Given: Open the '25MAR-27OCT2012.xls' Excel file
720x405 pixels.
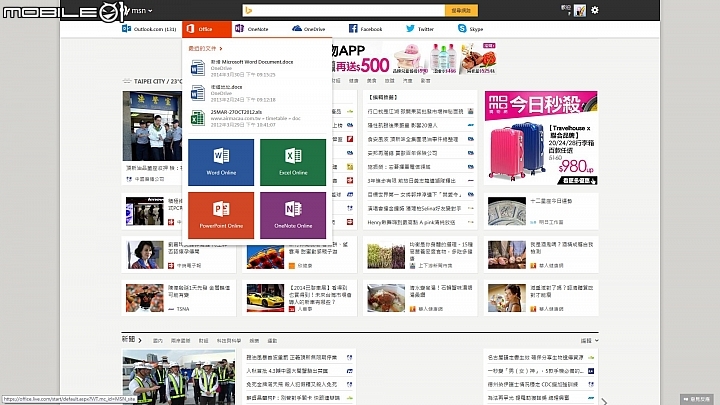Looking at the screenshot, I should (236, 112).
